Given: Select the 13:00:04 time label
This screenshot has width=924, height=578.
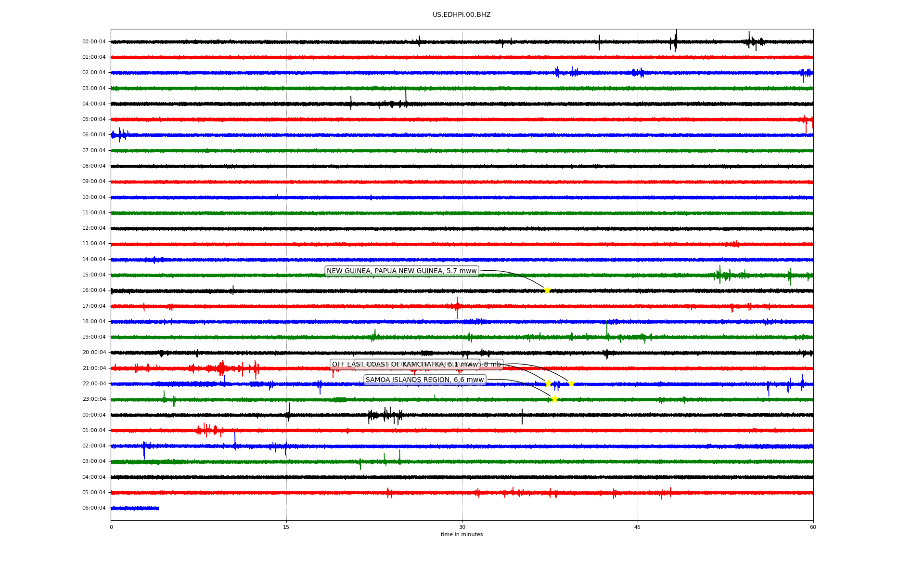Looking at the screenshot, I should 94,244.
